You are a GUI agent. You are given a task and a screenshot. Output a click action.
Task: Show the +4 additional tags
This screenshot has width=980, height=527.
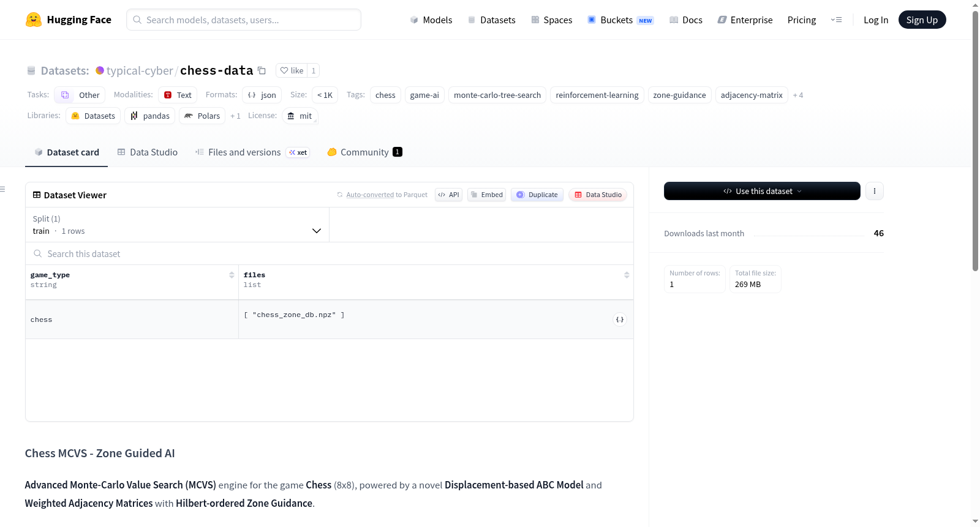pyautogui.click(x=797, y=95)
